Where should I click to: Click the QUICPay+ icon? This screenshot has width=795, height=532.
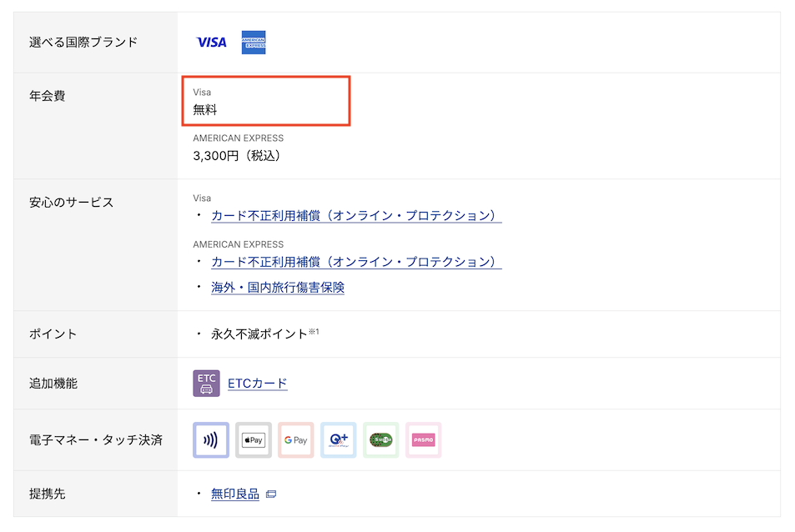tap(338, 439)
